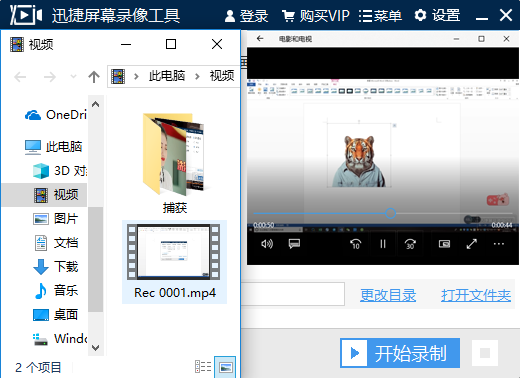The height and width of the screenshot is (378, 520).
Task: Go back in the 视频 explorer window
Action: coord(20,77)
